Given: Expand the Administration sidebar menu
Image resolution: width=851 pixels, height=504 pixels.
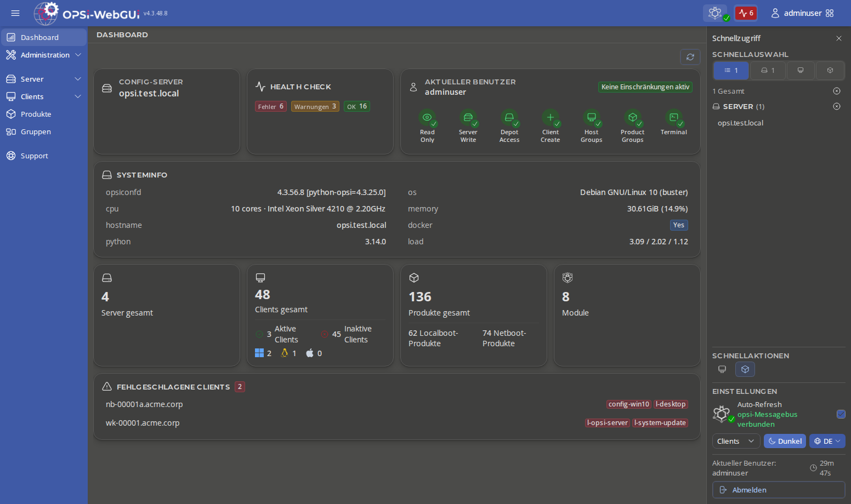Looking at the screenshot, I should 43,55.
